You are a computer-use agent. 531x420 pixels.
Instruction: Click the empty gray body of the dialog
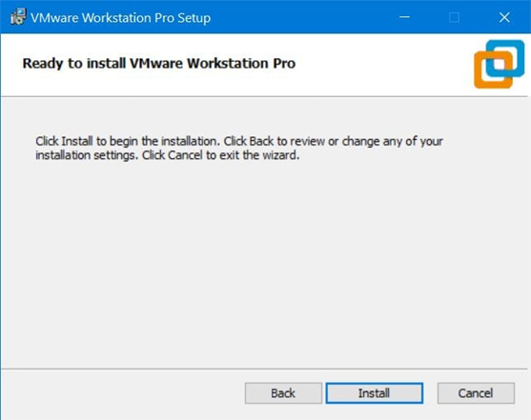click(x=264, y=264)
